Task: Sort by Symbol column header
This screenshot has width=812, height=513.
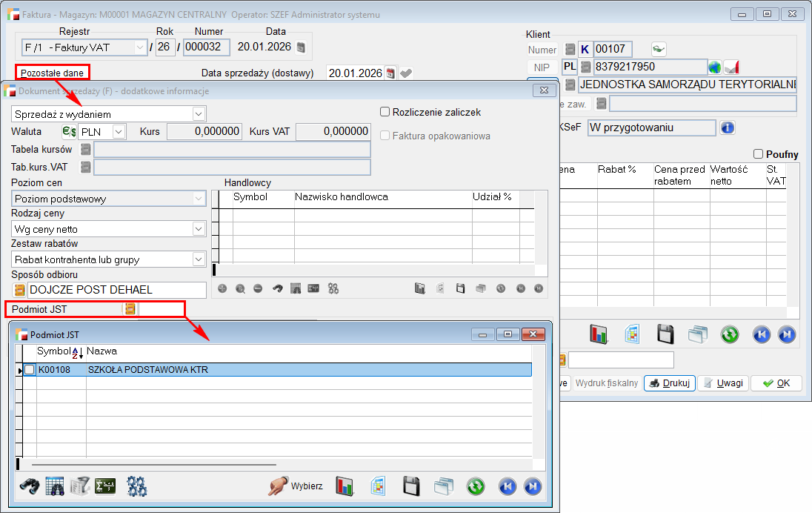Action: (53, 351)
